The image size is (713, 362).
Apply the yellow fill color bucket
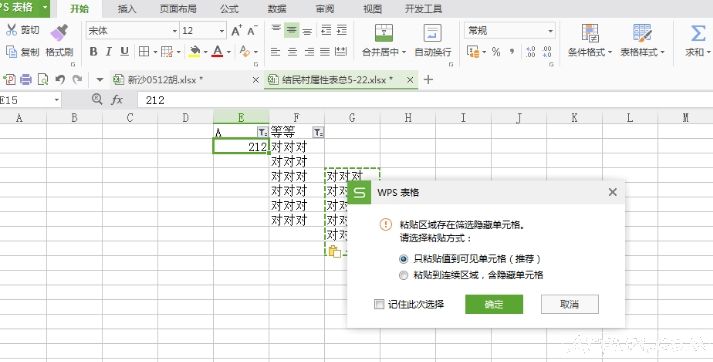click(195, 52)
